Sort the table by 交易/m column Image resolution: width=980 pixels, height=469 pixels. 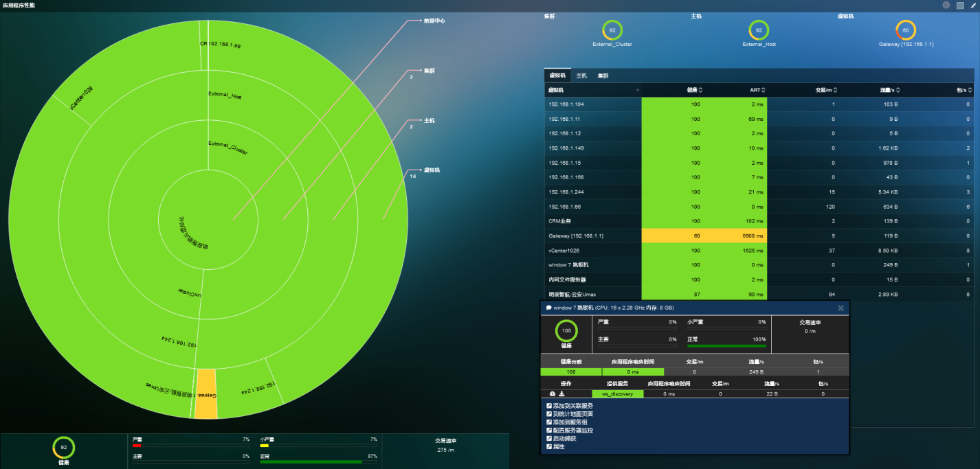tap(826, 90)
